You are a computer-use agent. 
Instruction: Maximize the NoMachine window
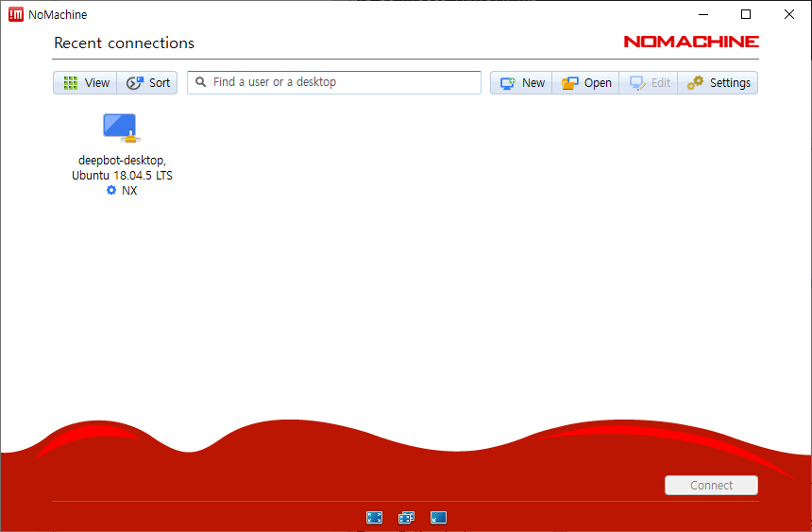[x=746, y=14]
